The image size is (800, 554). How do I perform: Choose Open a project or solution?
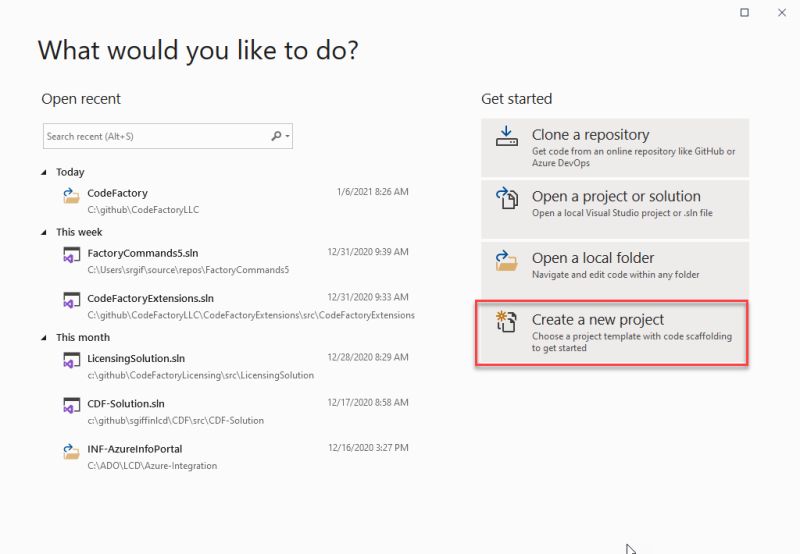[615, 209]
